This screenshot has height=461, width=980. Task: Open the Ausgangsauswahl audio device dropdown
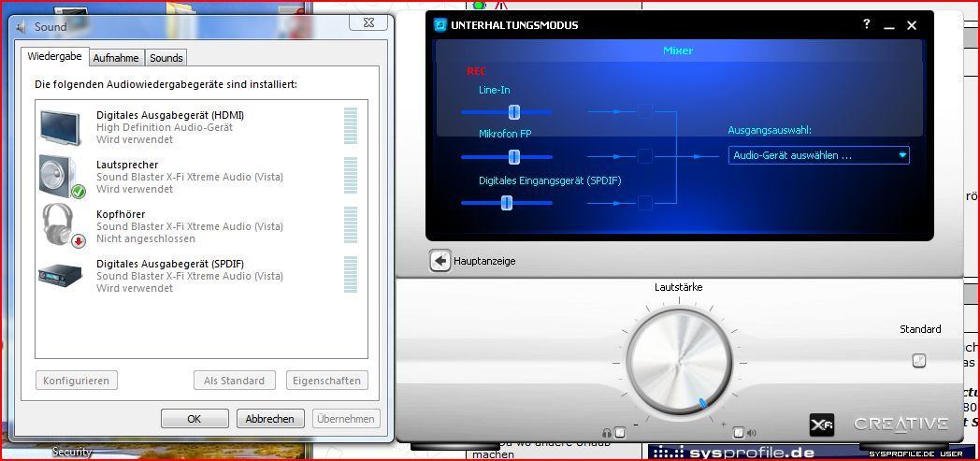click(x=819, y=155)
